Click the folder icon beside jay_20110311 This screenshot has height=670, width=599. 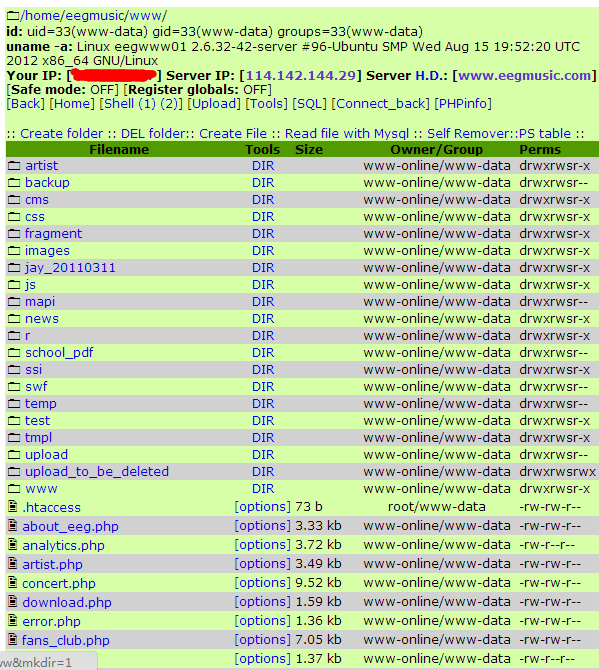coord(14,267)
